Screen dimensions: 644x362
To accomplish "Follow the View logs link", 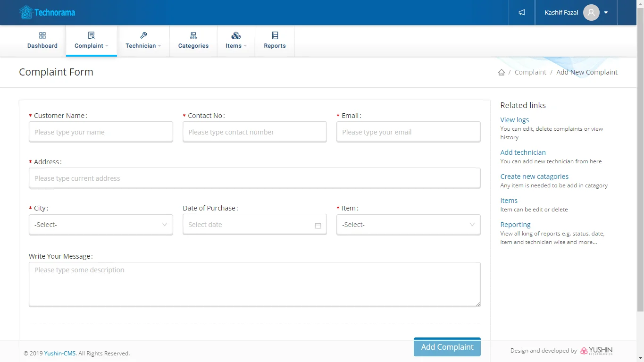I will point(514,120).
